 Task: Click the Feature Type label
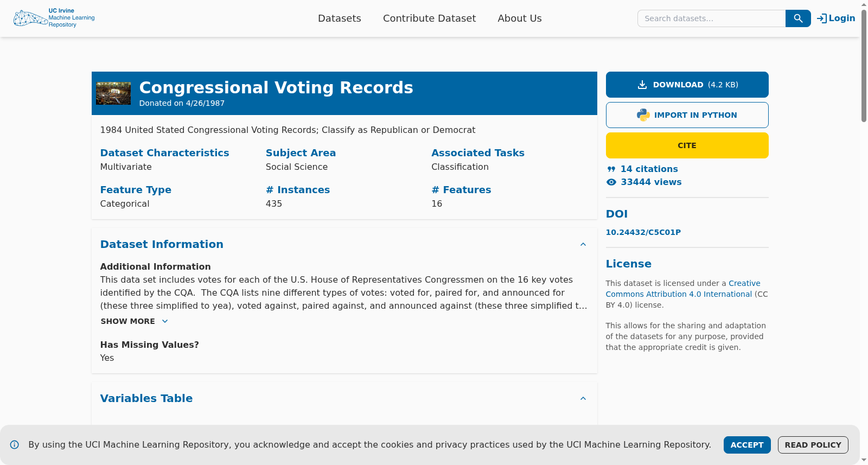tap(136, 190)
